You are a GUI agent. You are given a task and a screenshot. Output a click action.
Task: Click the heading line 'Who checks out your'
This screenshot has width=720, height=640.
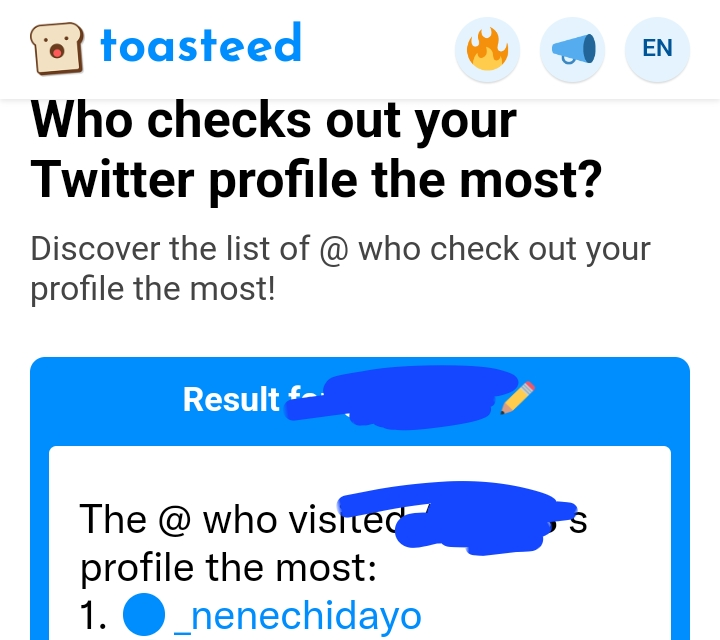point(274,121)
